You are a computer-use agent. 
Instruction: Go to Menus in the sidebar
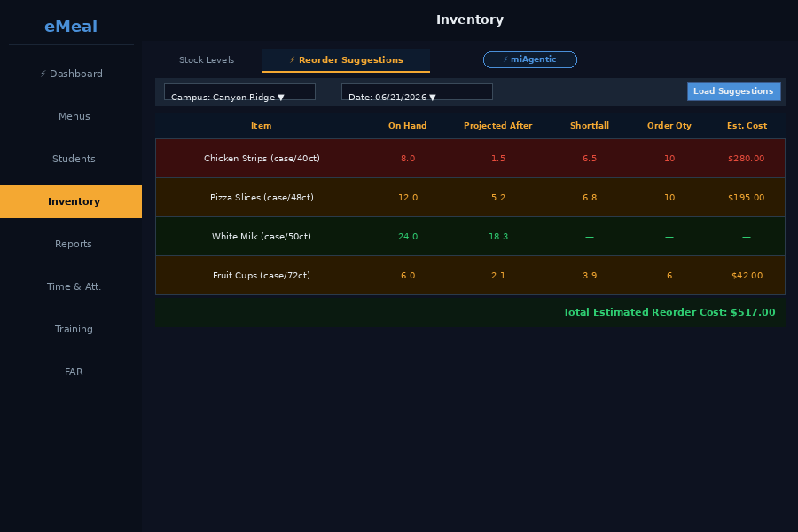coord(71,116)
